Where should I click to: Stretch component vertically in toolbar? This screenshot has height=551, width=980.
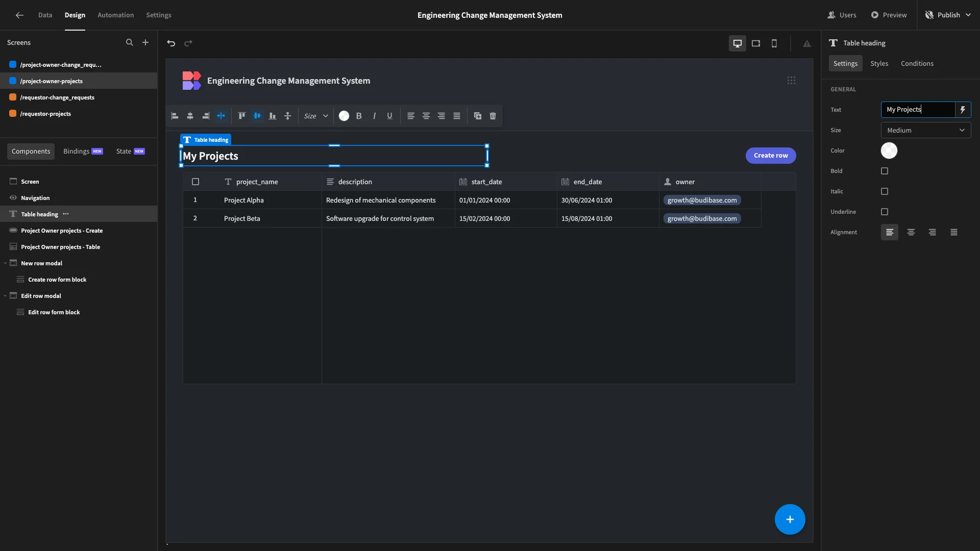[288, 116]
